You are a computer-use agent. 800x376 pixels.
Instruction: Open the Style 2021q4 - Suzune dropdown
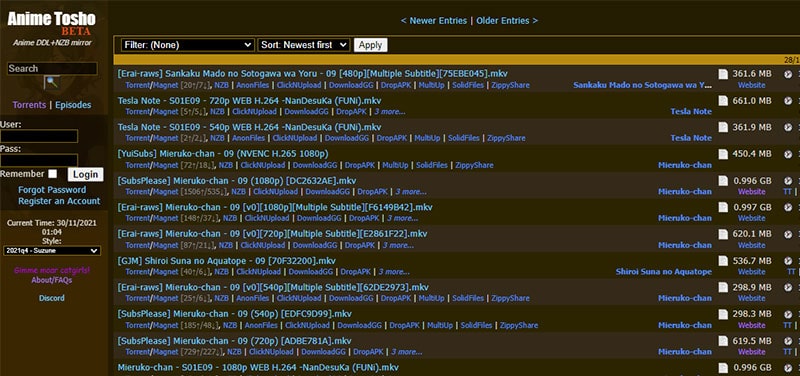pyautogui.click(x=52, y=250)
